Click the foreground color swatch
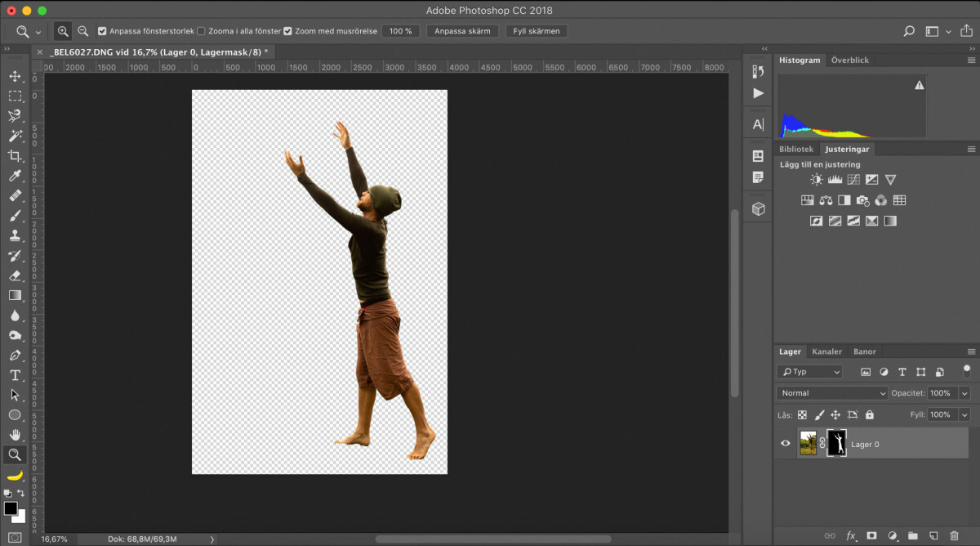Screen dimensions: 980x546 pos(11,508)
